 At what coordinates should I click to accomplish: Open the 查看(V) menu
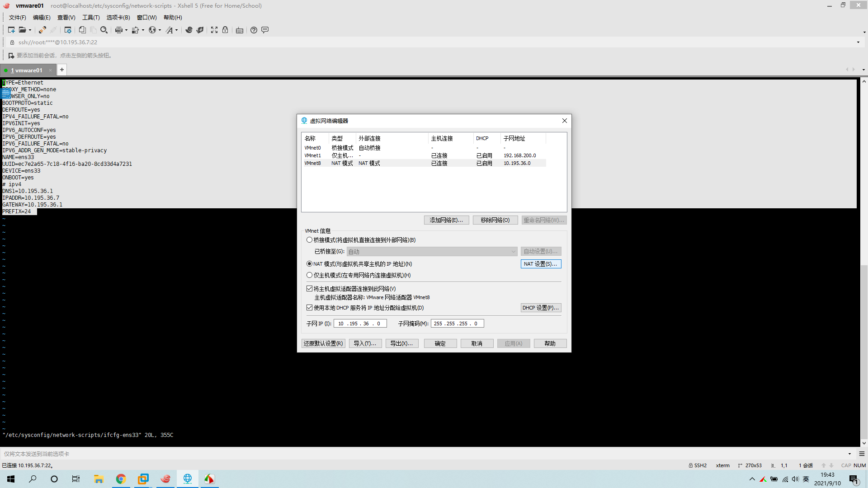[x=66, y=18]
